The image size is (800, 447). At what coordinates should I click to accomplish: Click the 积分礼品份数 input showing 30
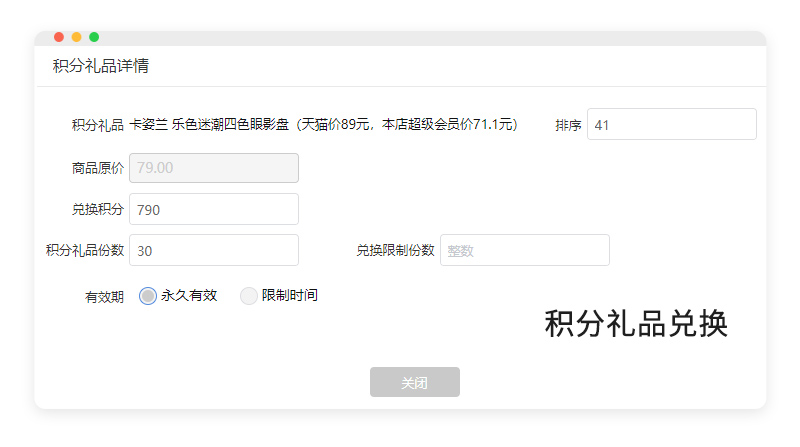[214, 250]
